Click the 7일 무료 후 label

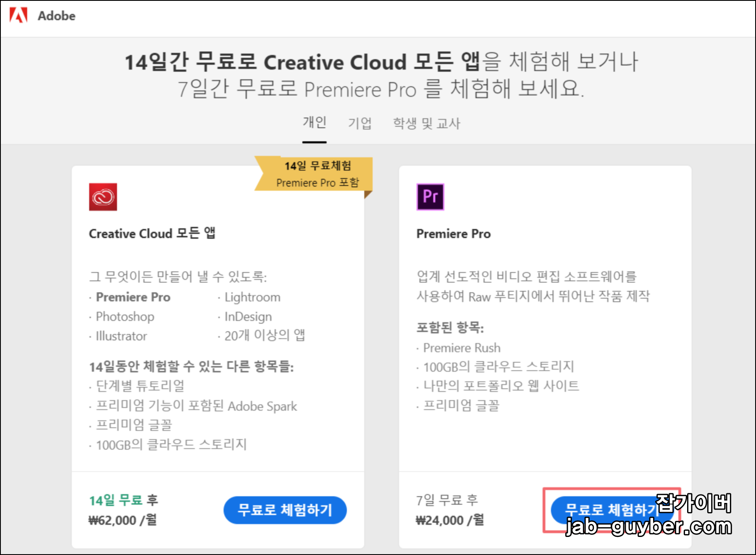(447, 500)
